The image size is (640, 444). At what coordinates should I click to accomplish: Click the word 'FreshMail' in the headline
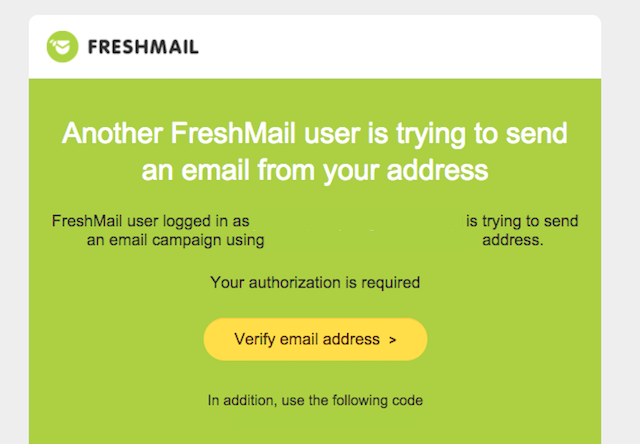(x=233, y=133)
